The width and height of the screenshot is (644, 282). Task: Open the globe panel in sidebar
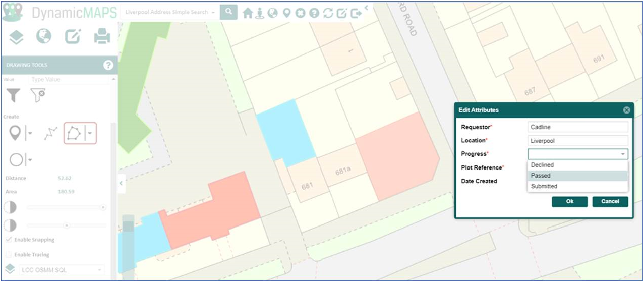44,36
